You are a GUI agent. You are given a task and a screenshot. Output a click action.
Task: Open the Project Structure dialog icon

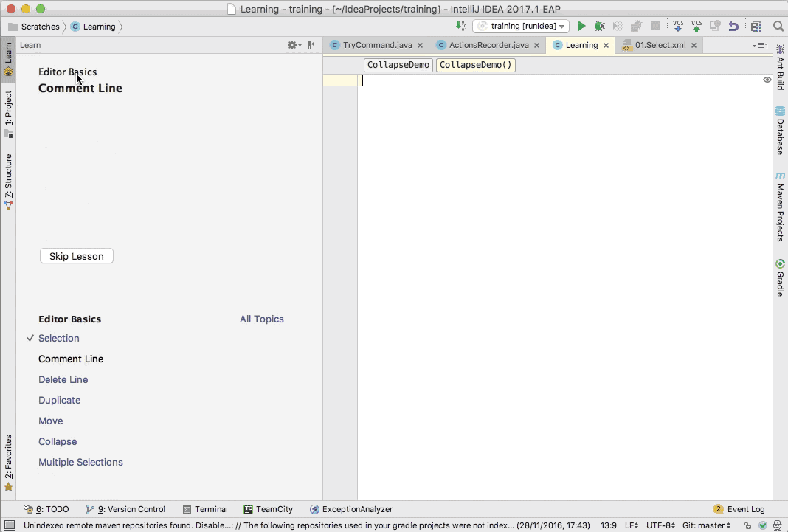point(756,26)
